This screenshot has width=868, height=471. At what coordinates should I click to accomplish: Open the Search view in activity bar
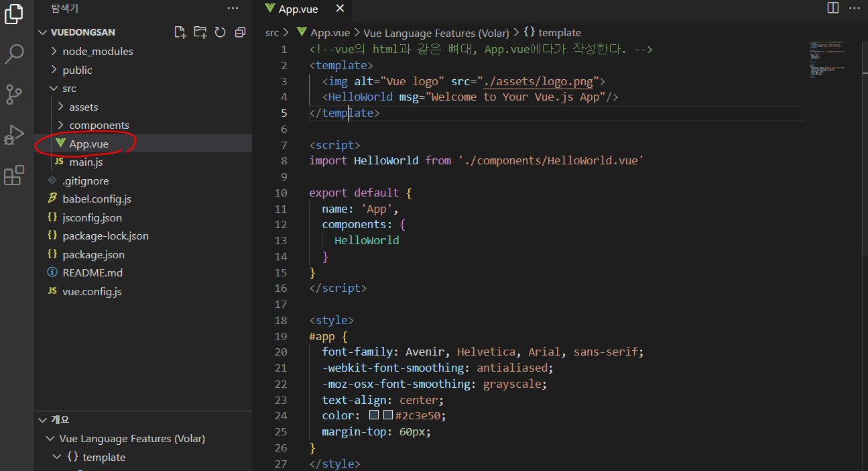click(x=15, y=54)
